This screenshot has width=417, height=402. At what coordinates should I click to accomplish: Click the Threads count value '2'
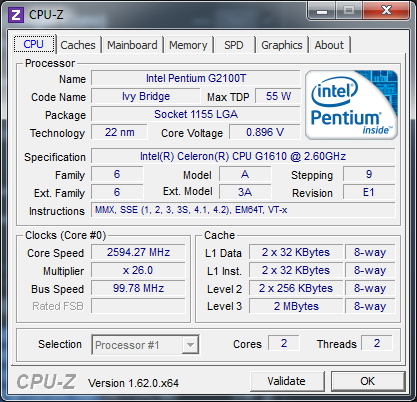(377, 343)
